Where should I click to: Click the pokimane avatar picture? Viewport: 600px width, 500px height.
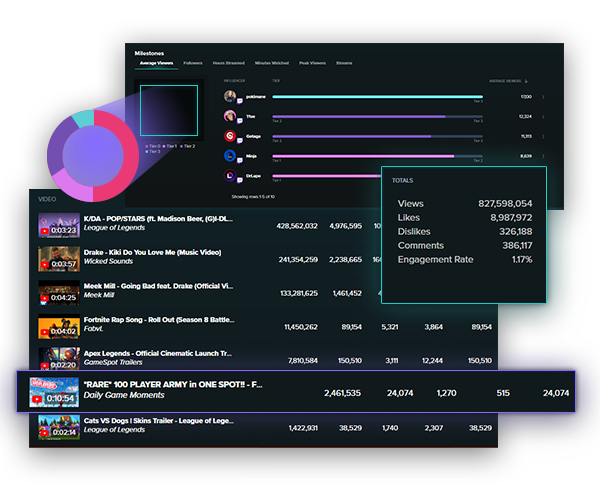coord(230,96)
